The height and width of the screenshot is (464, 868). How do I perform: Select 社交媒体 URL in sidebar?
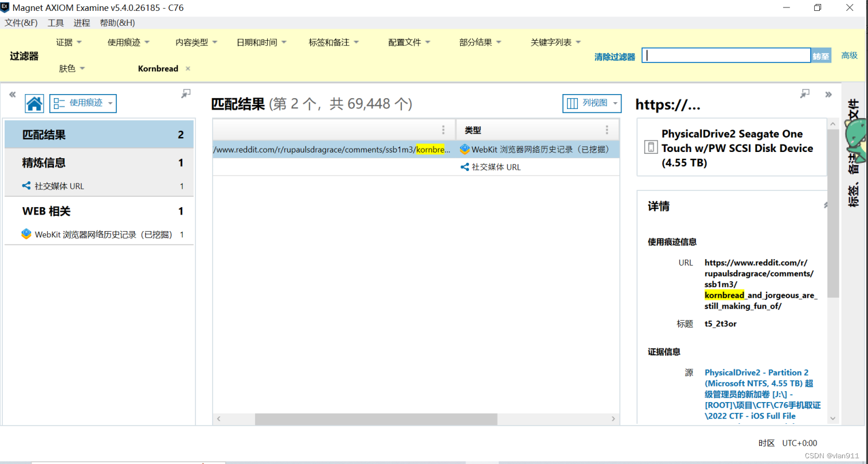(x=99, y=186)
